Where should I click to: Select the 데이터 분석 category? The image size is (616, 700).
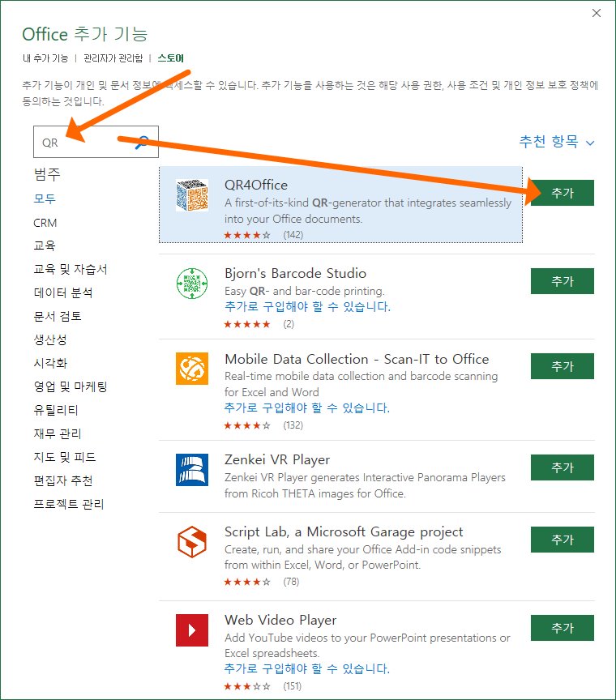pyautogui.click(x=63, y=292)
